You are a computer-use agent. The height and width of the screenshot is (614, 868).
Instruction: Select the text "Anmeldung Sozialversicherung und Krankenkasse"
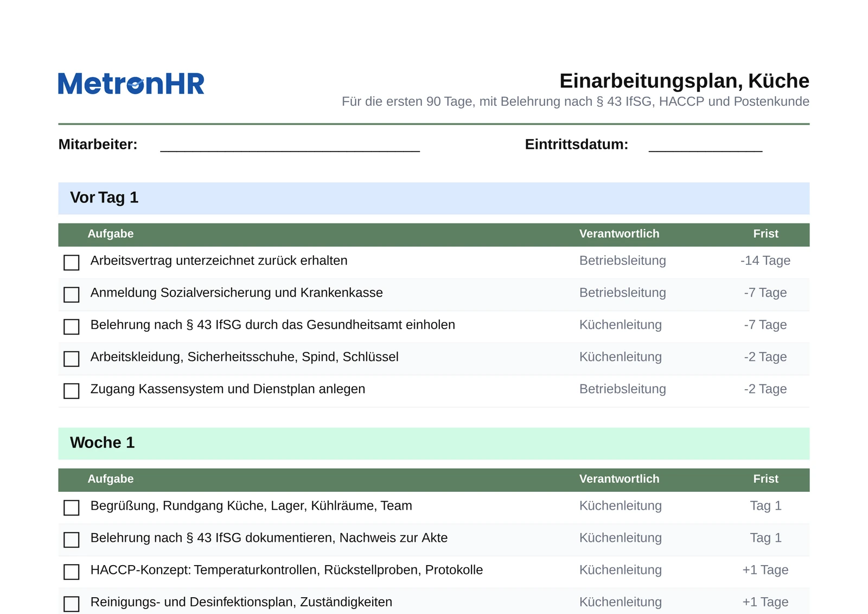pyautogui.click(x=237, y=293)
